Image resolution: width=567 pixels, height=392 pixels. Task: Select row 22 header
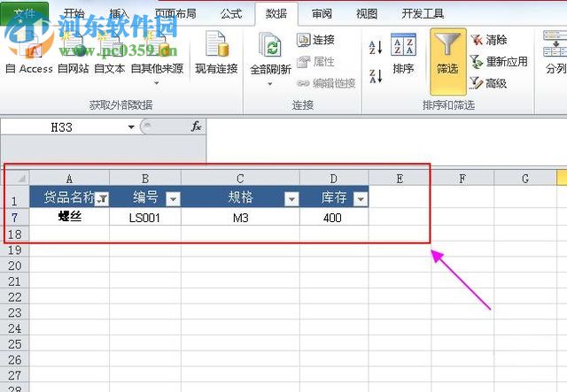pyautogui.click(x=14, y=297)
